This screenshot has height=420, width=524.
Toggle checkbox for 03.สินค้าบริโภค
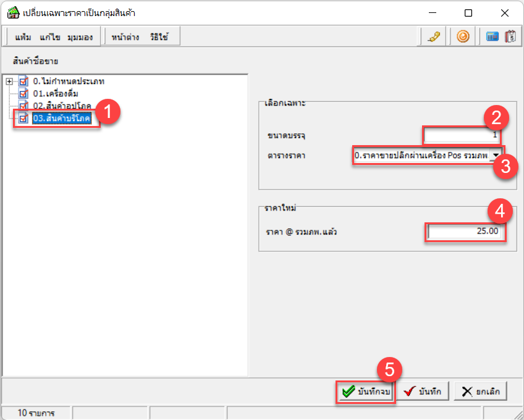23,118
